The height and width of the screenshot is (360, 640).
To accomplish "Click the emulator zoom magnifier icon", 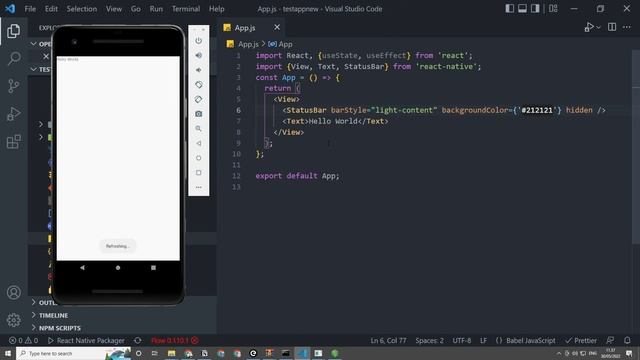I will coord(198,129).
